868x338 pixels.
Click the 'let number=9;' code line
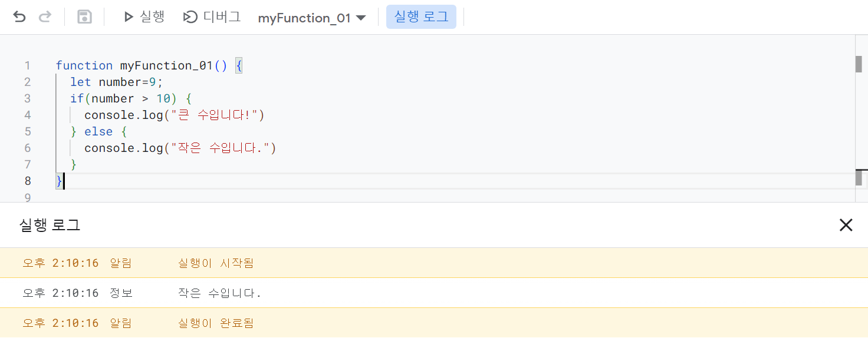click(x=116, y=82)
